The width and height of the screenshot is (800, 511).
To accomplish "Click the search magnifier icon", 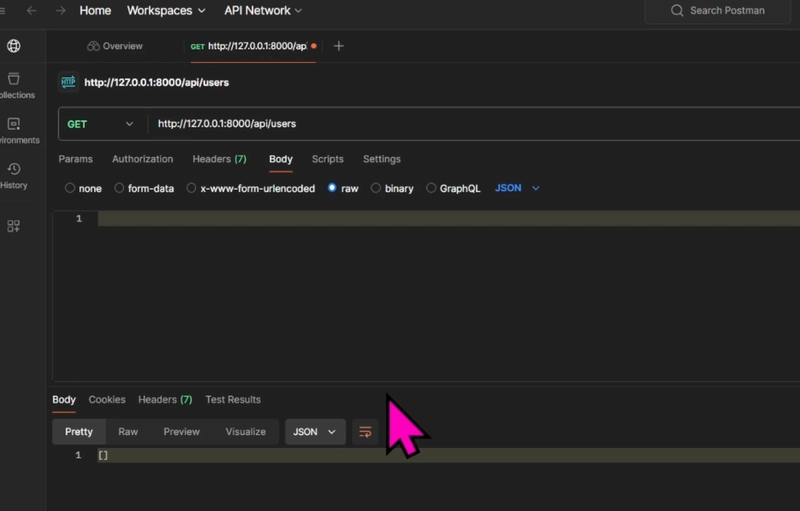I will click(677, 11).
